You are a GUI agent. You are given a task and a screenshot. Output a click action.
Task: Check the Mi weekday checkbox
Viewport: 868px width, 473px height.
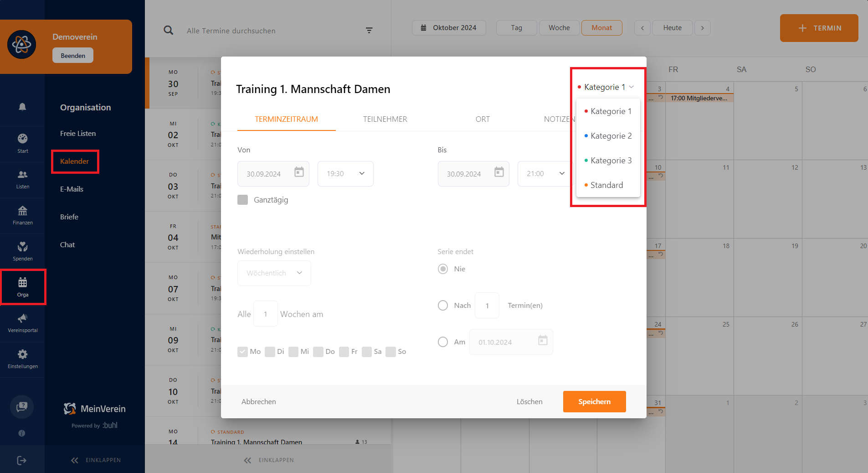[x=293, y=352]
